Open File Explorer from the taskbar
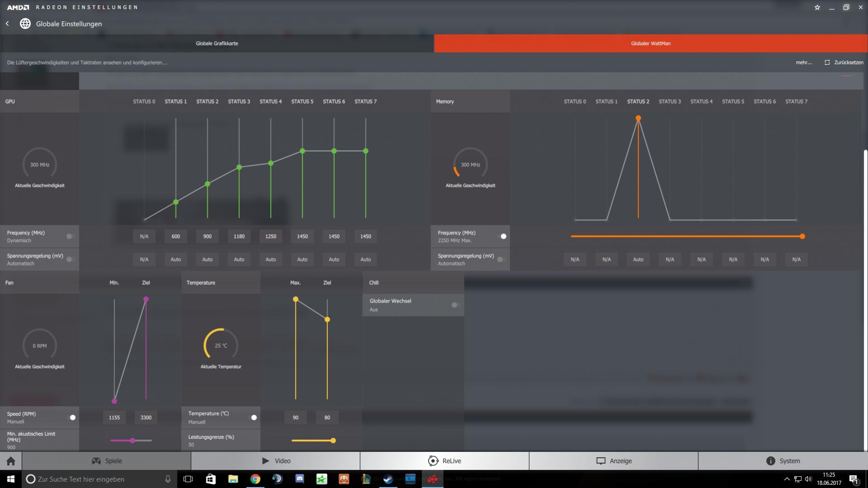Image resolution: width=868 pixels, height=488 pixels. (x=233, y=479)
